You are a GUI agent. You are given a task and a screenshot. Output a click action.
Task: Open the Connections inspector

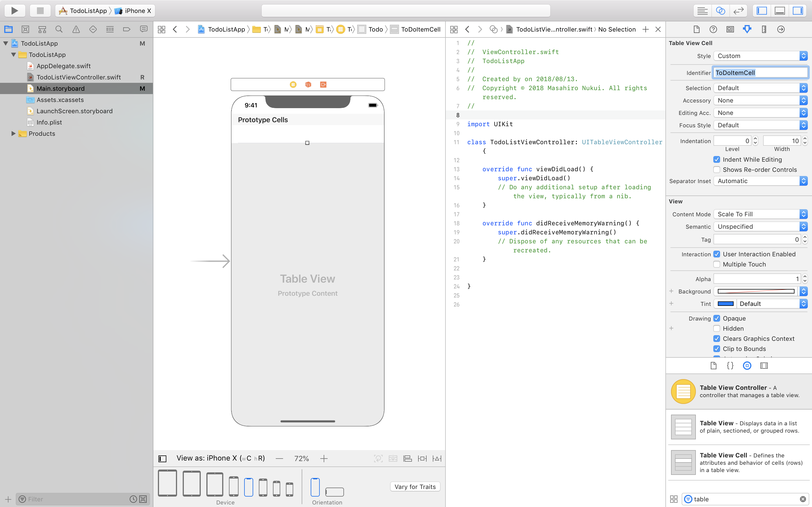780,29
